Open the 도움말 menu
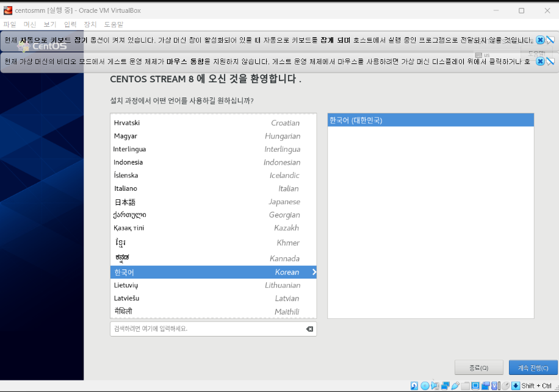 pos(114,24)
